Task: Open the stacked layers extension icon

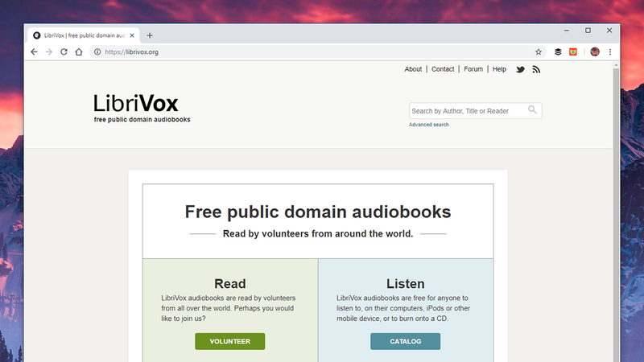Action: 558,51
